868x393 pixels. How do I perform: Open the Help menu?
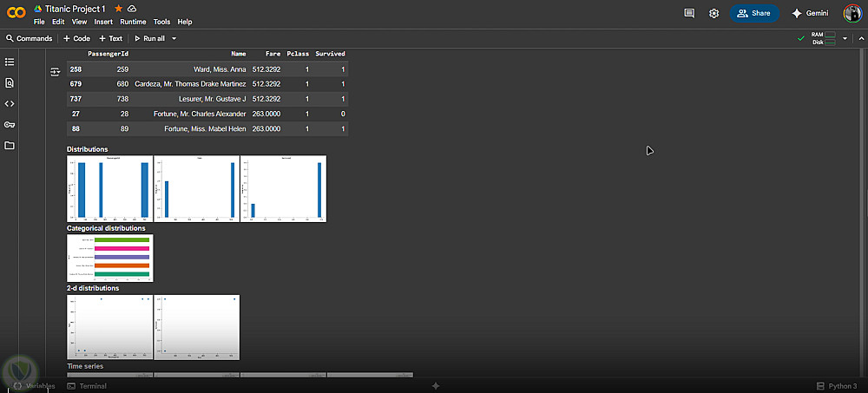click(x=184, y=23)
